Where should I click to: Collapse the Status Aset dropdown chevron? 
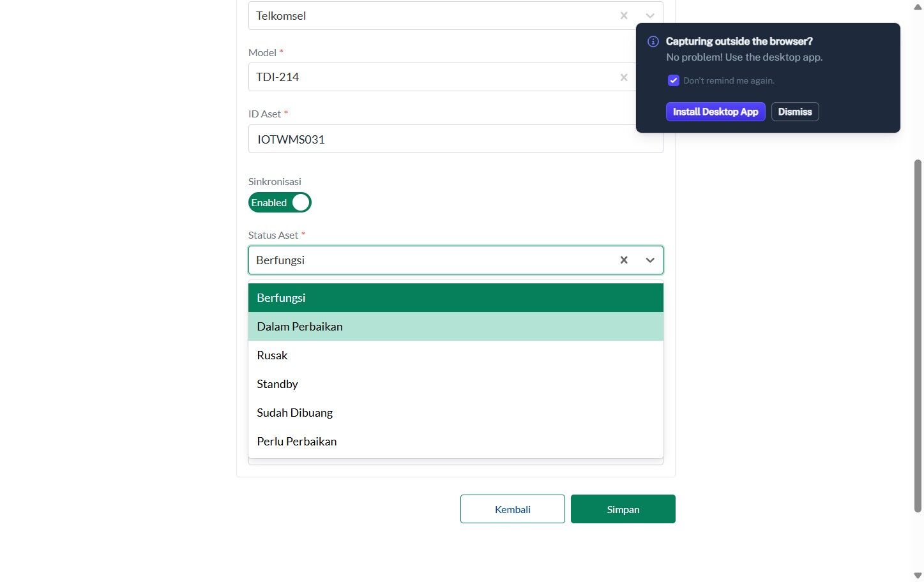[x=650, y=260]
